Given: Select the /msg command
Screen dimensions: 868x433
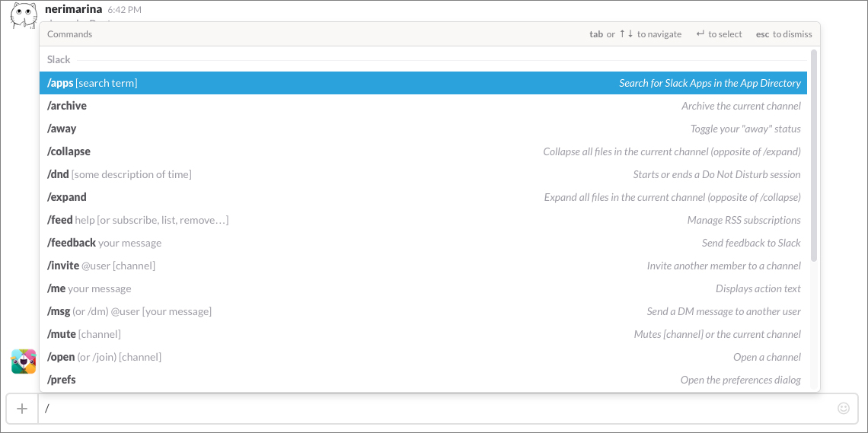Looking at the screenshot, I should (423, 311).
